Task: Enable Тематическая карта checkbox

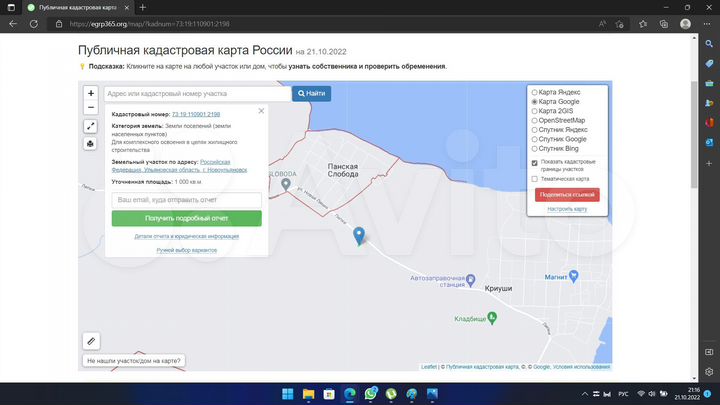Action: click(x=534, y=179)
